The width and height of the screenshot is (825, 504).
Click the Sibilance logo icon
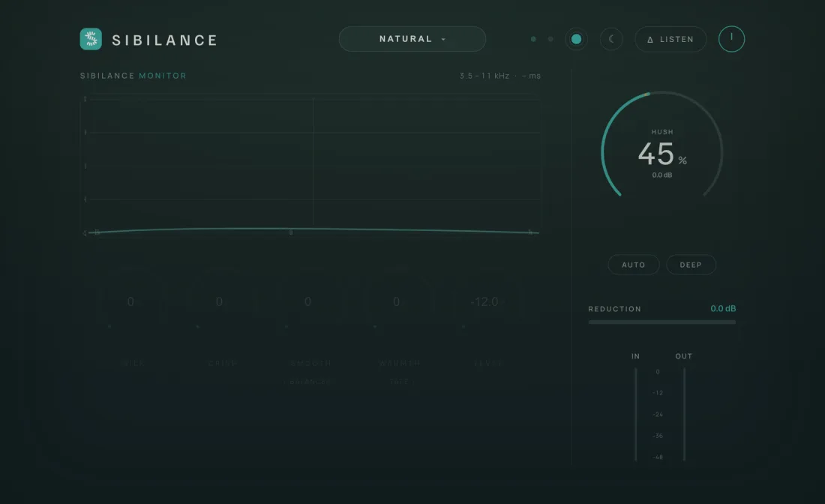point(91,40)
